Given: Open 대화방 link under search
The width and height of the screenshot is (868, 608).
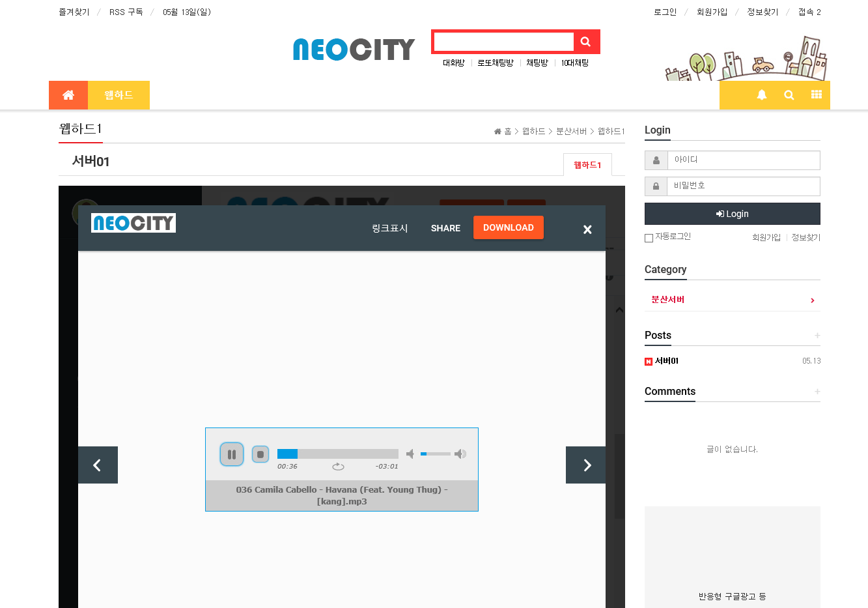Looking at the screenshot, I should coord(454,63).
